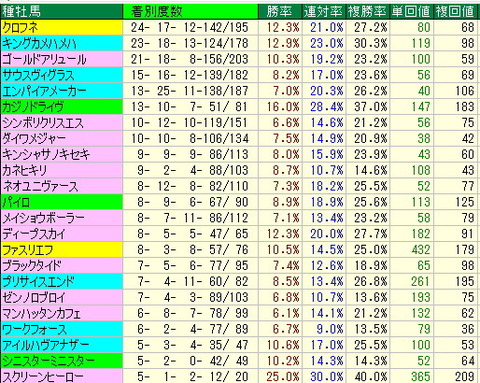
Task: Click record 10- 12- 10-119/151
Action: point(190,123)
